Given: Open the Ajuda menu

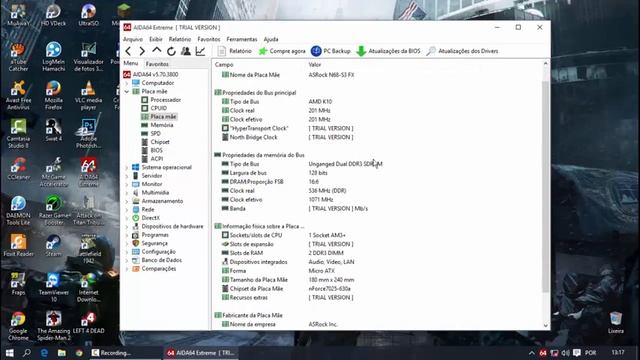Looking at the screenshot, I should pyautogui.click(x=271, y=39).
